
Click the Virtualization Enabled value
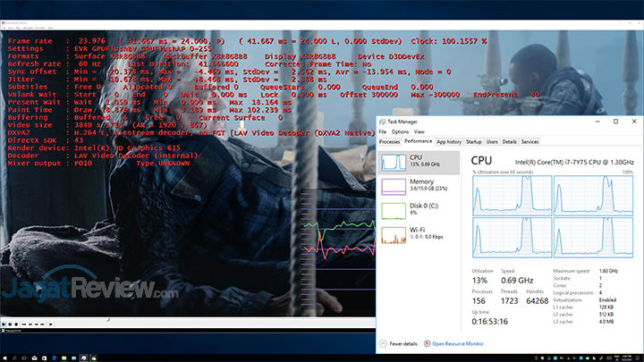tap(607, 300)
